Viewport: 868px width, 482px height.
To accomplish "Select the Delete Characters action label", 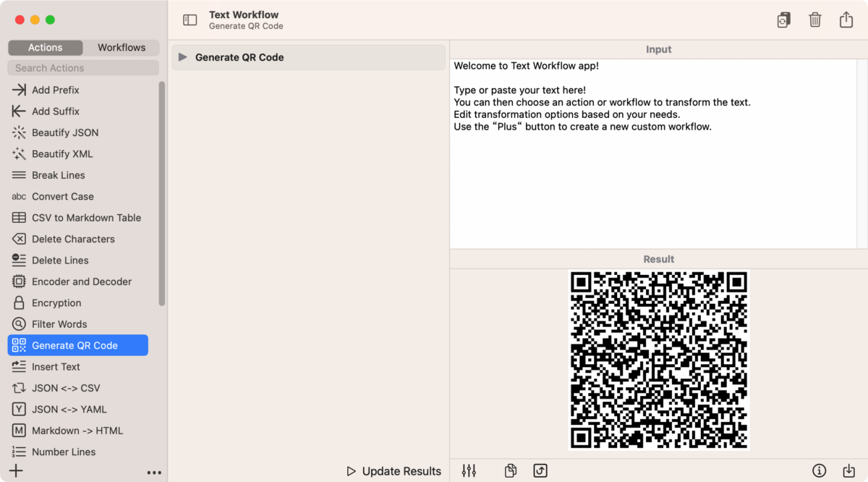I will tap(73, 239).
